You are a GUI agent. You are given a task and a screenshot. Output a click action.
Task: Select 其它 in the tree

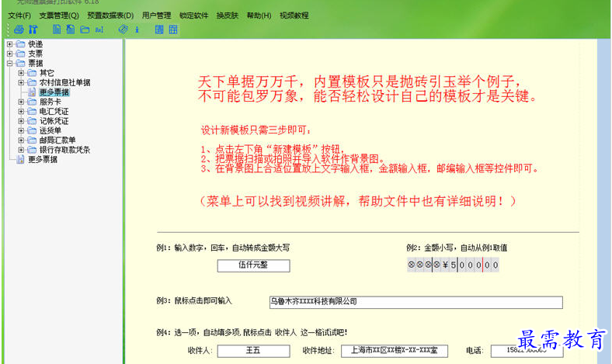pyautogui.click(x=47, y=73)
